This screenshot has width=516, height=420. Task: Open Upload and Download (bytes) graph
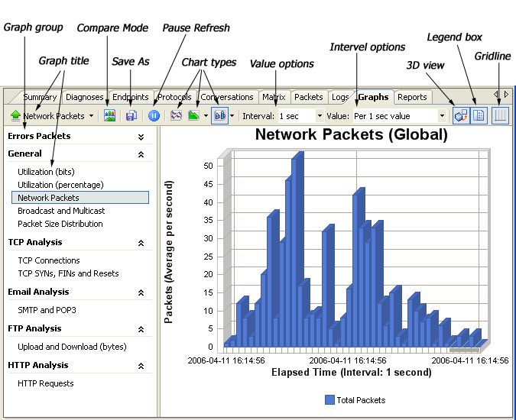coord(72,347)
